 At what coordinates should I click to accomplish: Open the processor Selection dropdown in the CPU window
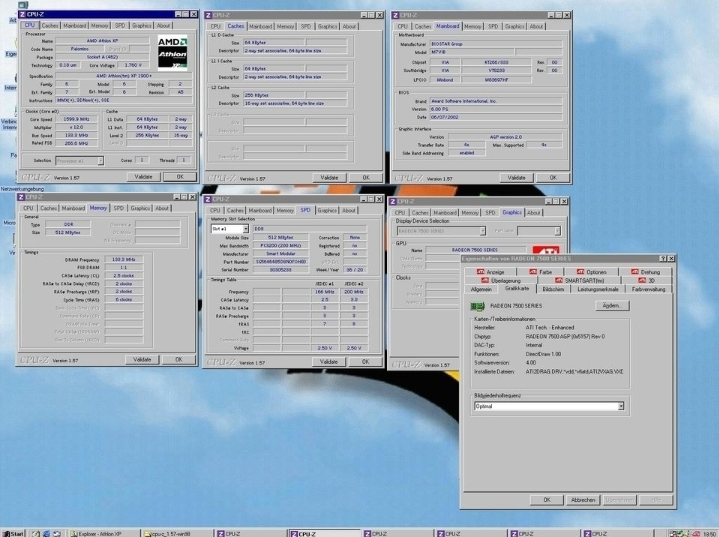[x=100, y=161]
